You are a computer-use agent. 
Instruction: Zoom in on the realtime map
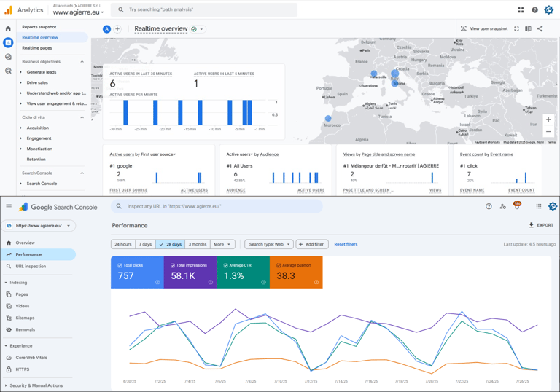click(548, 119)
